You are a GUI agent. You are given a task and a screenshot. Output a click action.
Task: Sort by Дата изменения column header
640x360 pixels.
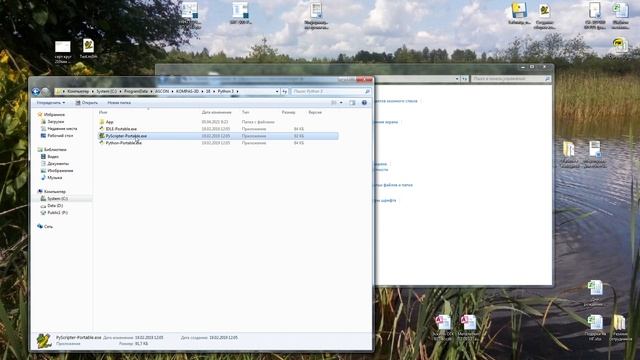click(x=216, y=112)
